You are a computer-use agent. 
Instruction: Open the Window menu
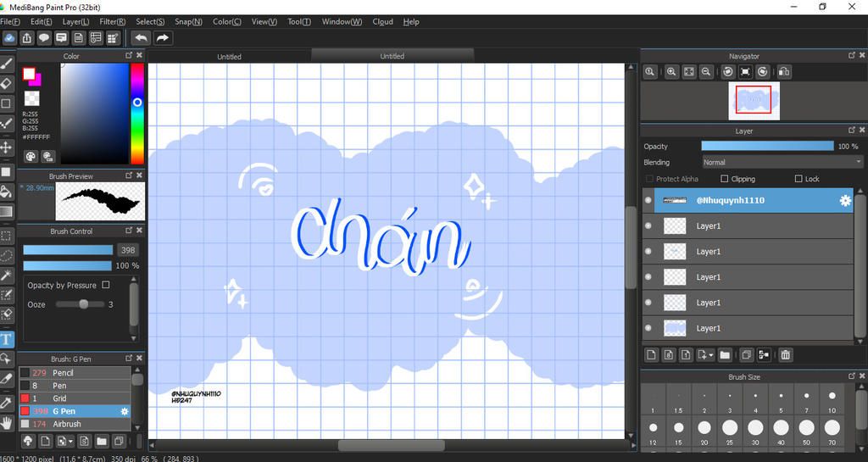342,21
